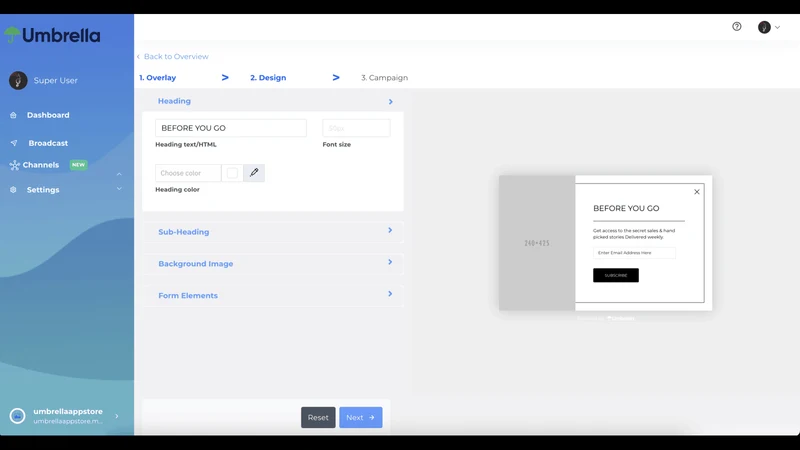Click the Channels network icon
This screenshot has width=800, height=450.
[14, 165]
